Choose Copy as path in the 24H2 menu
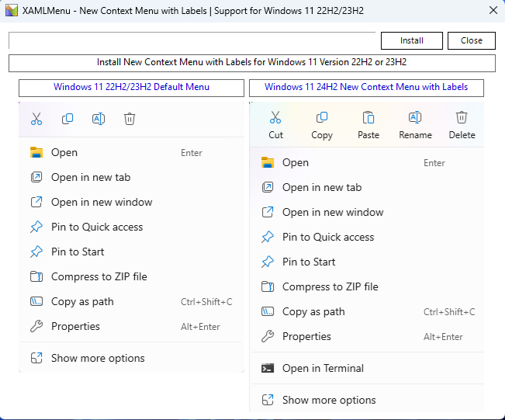Screen dimensions: 505x420 (368, 311)
